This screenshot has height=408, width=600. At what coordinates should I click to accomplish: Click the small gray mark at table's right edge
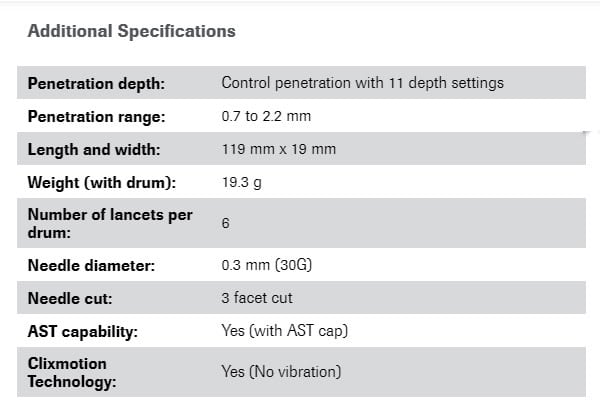click(x=587, y=132)
